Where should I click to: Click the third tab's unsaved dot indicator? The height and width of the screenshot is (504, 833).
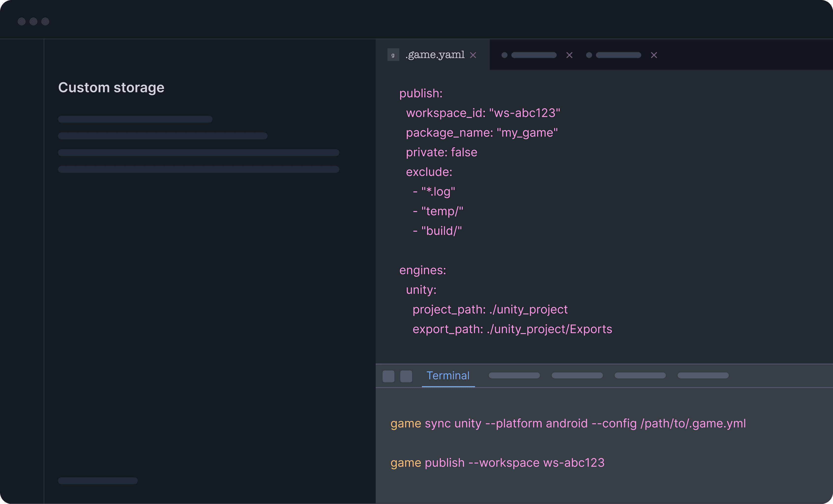tap(589, 55)
